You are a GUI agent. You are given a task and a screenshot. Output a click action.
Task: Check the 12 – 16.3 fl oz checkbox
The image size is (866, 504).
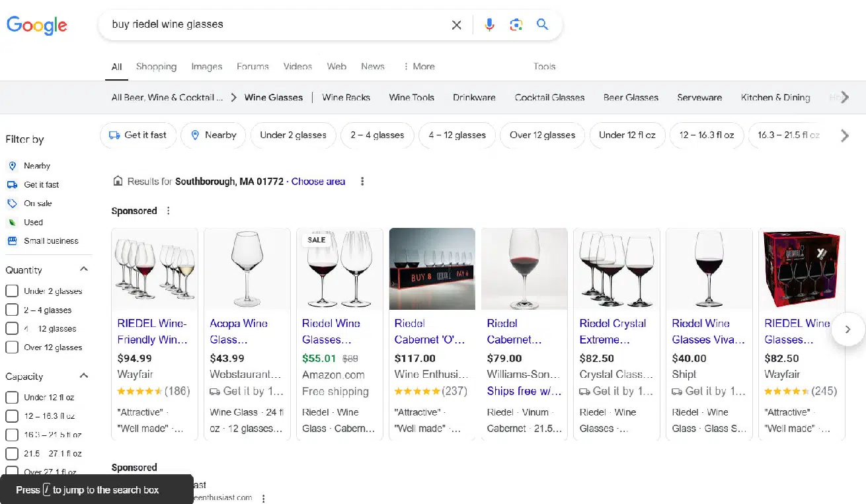(11, 416)
